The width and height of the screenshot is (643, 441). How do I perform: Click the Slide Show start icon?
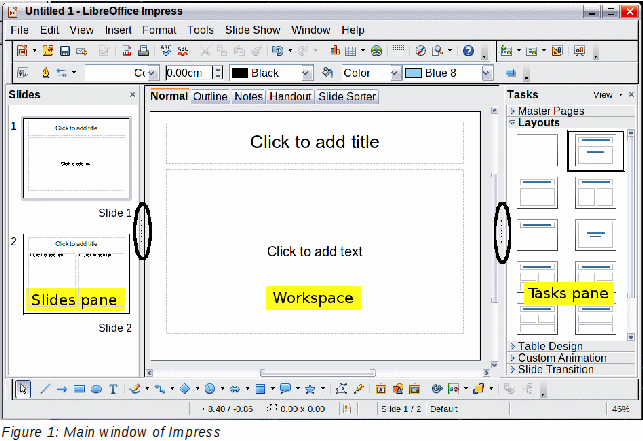point(579,50)
